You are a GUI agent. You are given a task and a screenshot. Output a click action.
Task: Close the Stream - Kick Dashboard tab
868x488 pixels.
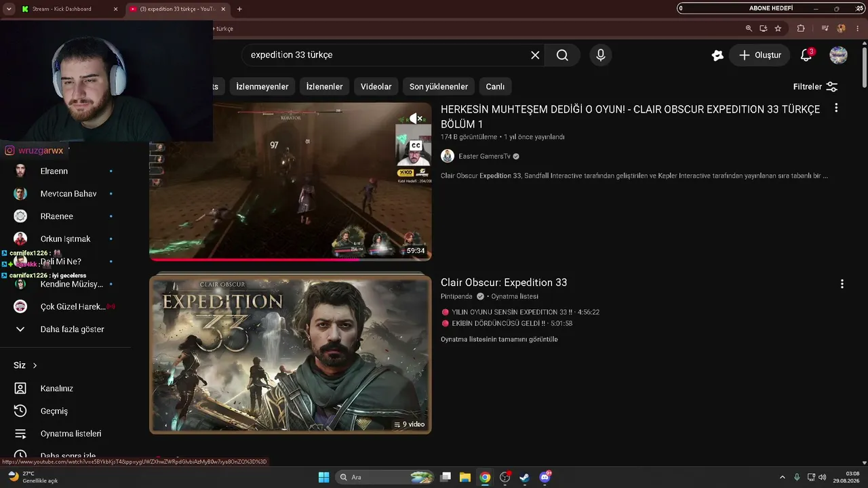[115, 9]
